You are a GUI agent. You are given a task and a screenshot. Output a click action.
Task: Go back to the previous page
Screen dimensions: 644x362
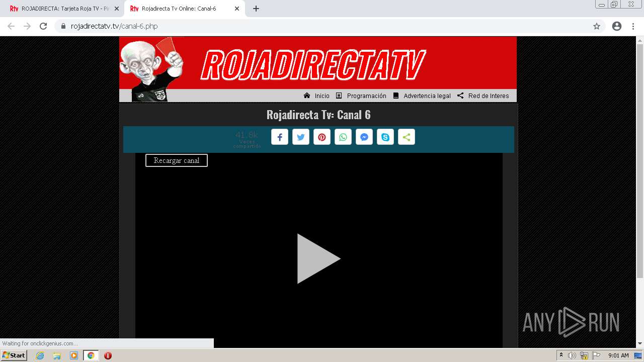pyautogui.click(x=11, y=26)
